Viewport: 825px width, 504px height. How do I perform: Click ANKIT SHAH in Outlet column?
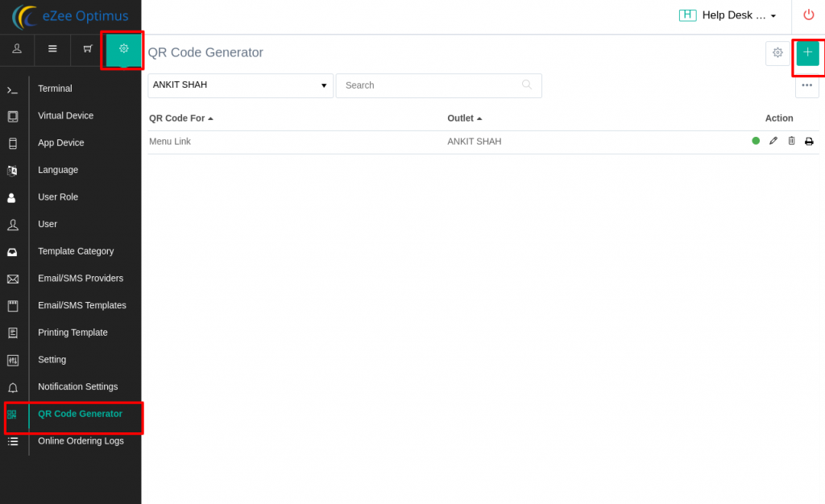(x=474, y=142)
